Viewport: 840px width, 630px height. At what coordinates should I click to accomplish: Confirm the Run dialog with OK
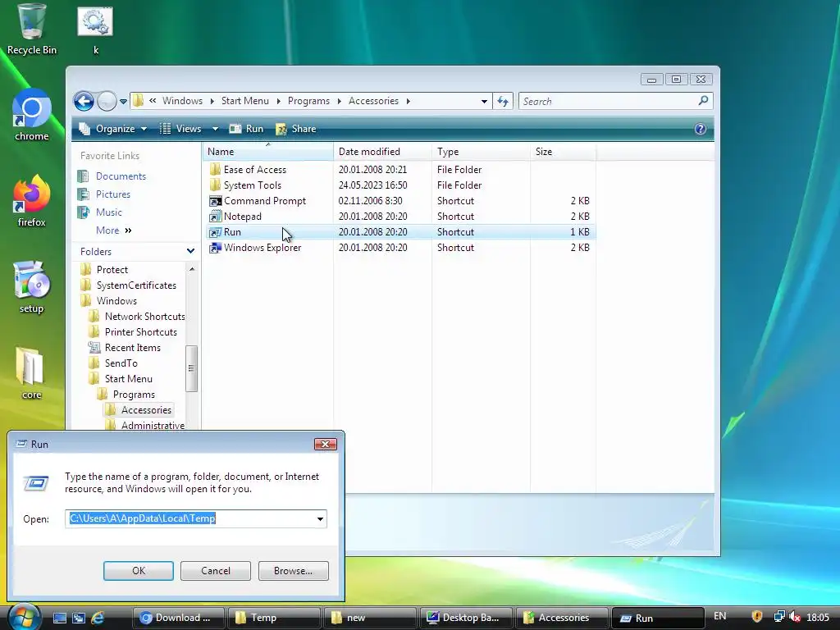pos(138,571)
